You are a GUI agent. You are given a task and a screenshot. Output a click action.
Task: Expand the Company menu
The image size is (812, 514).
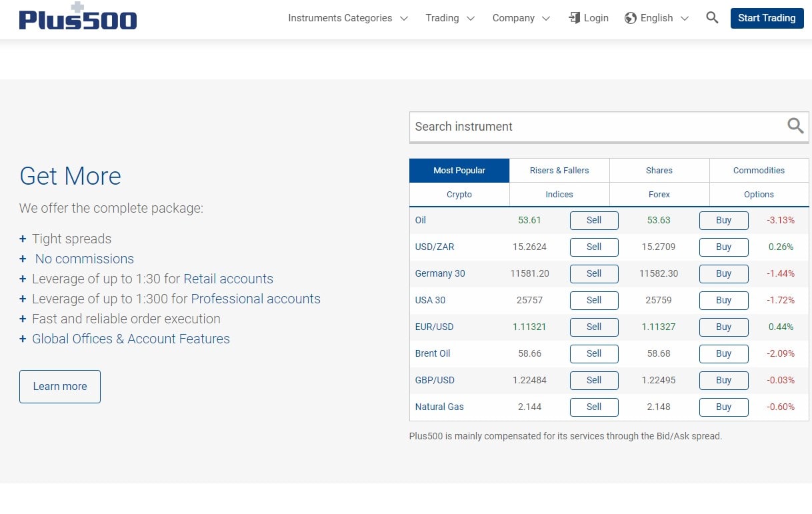click(x=521, y=18)
